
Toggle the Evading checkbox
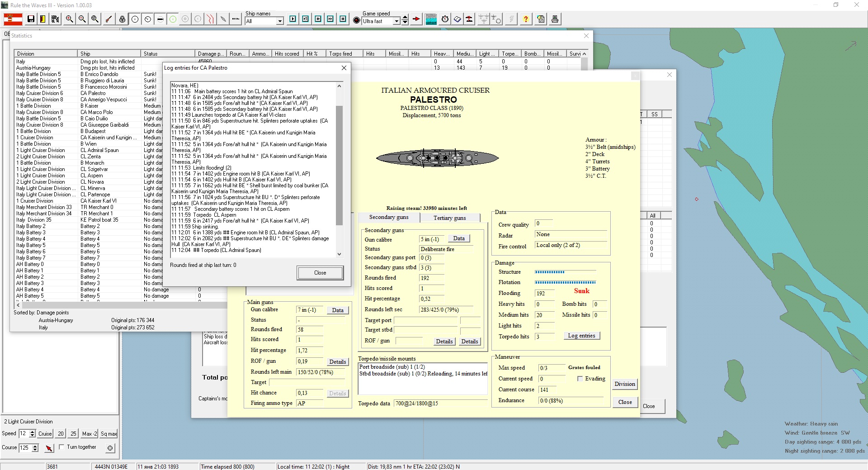(x=580, y=379)
